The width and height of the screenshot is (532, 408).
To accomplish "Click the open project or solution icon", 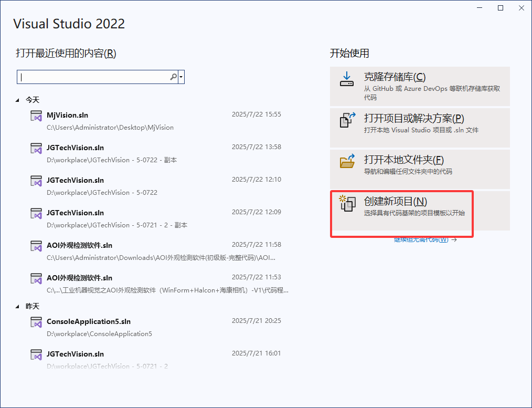I will coord(347,120).
